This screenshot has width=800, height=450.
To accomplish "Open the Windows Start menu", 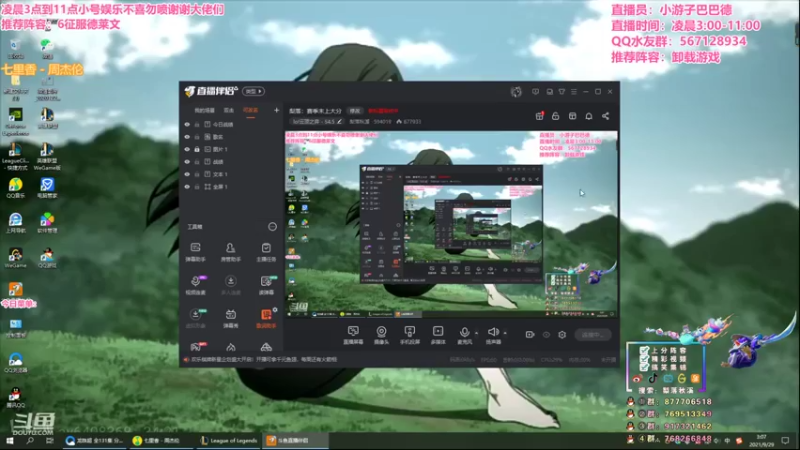I will point(9,441).
